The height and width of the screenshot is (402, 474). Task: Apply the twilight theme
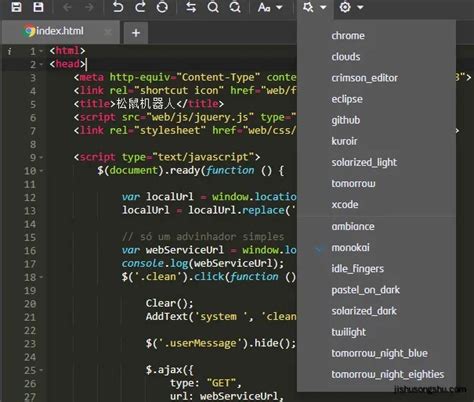click(x=348, y=332)
